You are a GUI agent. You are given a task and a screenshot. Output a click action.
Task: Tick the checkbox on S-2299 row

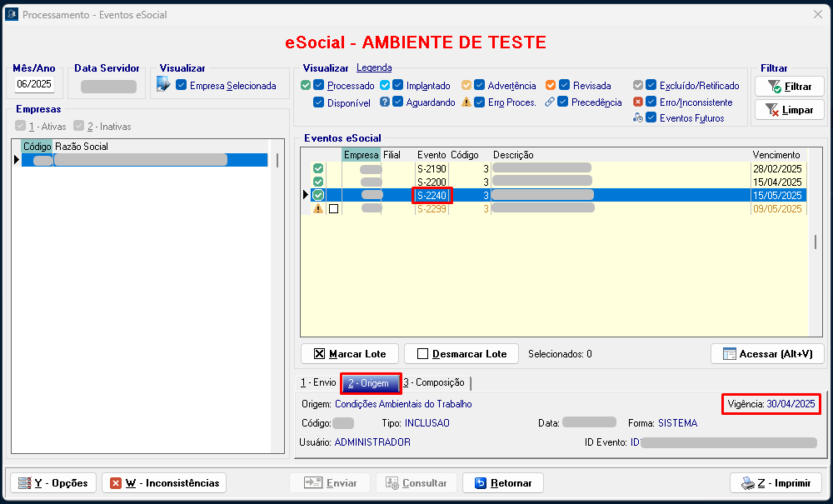334,209
